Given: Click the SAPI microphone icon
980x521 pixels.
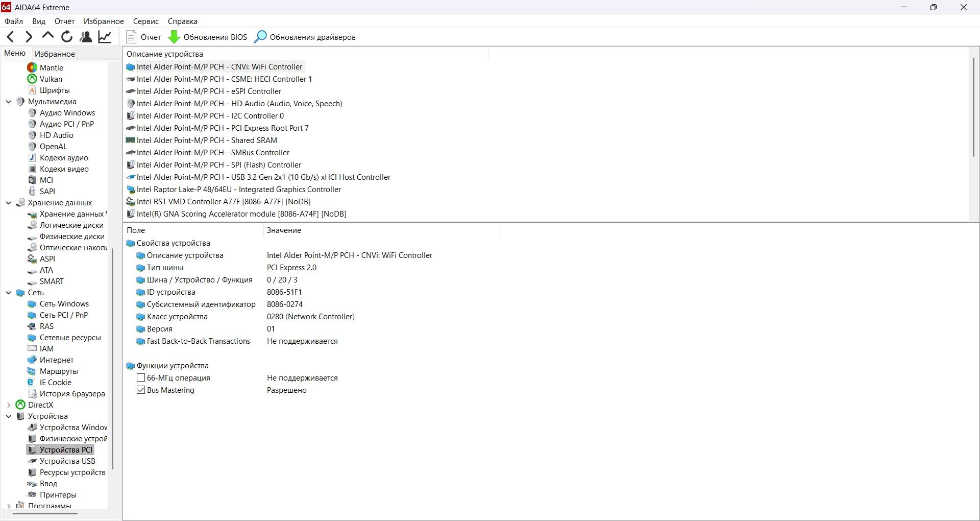Looking at the screenshot, I should click(x=32, y=191).
